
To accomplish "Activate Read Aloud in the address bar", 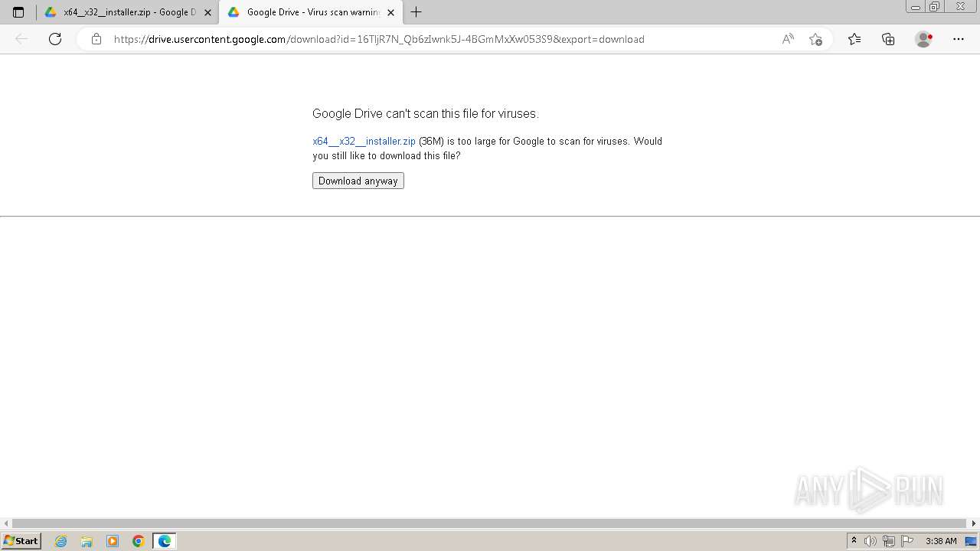I will point(788,39).
